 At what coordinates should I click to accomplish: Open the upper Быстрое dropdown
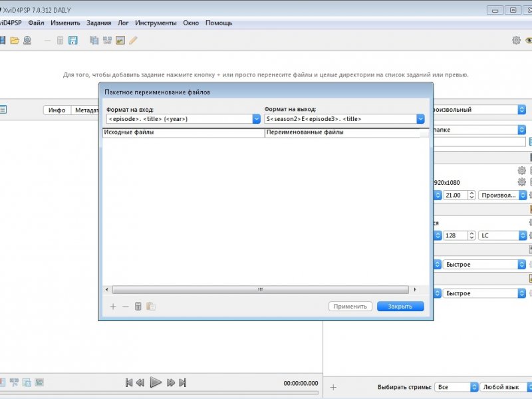point(484,264)
